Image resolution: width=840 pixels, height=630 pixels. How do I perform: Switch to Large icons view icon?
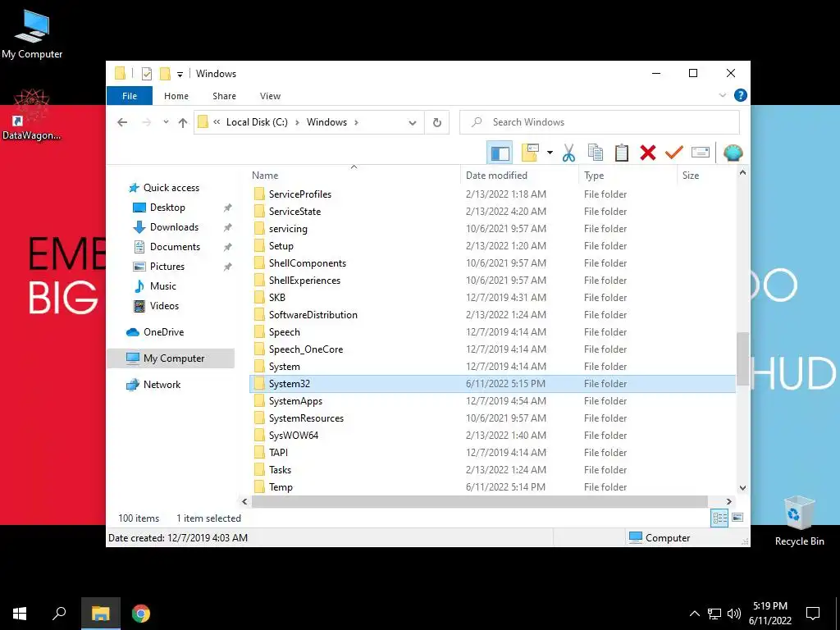pyautogui.click(x=737, y=518)
